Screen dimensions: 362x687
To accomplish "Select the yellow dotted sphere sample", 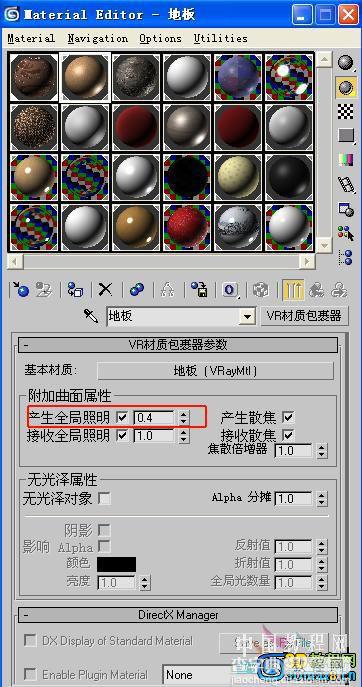I will click(x=238, y=177).
